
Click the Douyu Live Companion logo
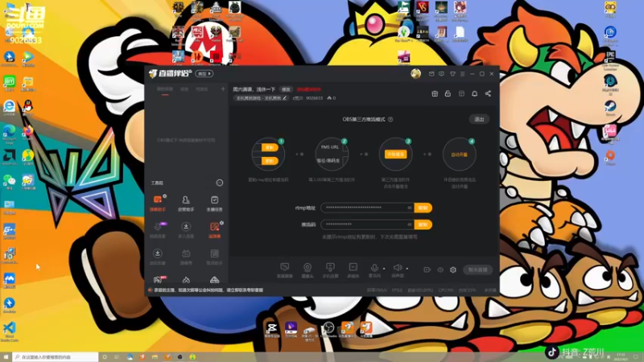click(x=171, y=73)
